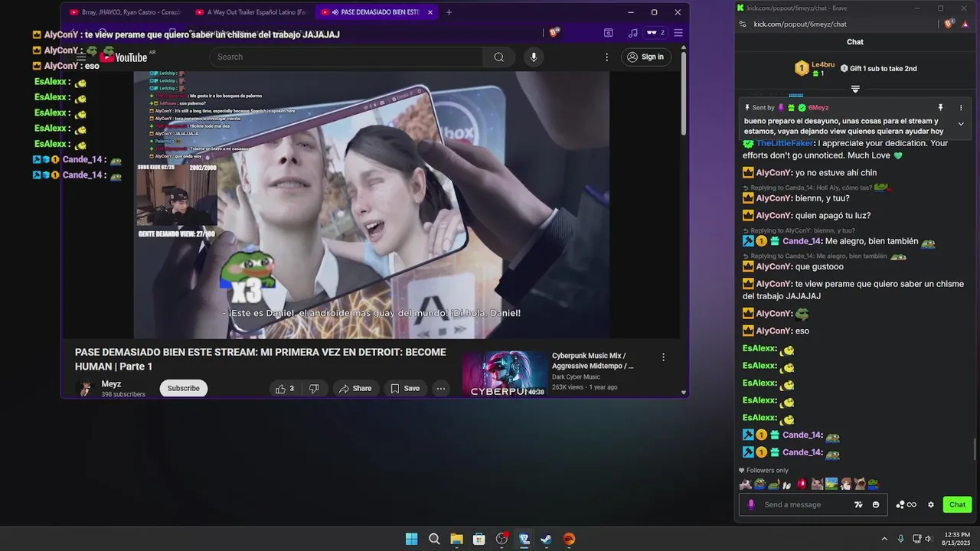Open the Bad Bunny 'Bray, JHAYCO, Ryan Castro' tab

pos(124,12)
